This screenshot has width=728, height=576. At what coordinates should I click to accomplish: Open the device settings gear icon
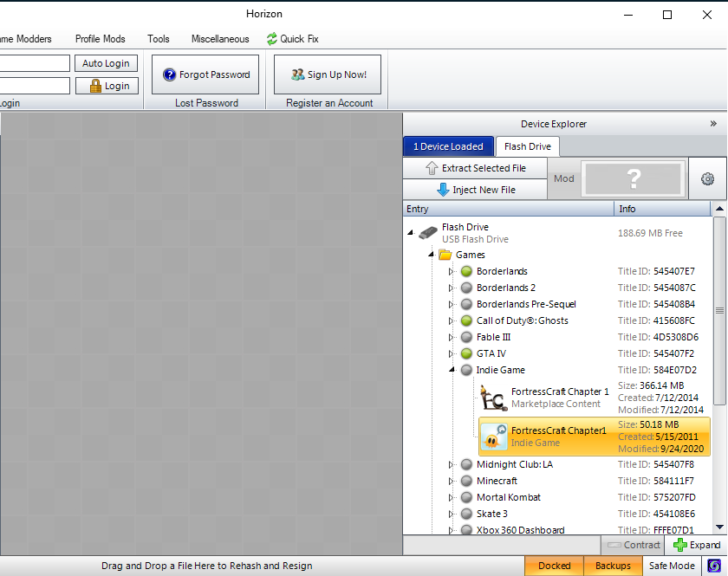tap(707, 178)
